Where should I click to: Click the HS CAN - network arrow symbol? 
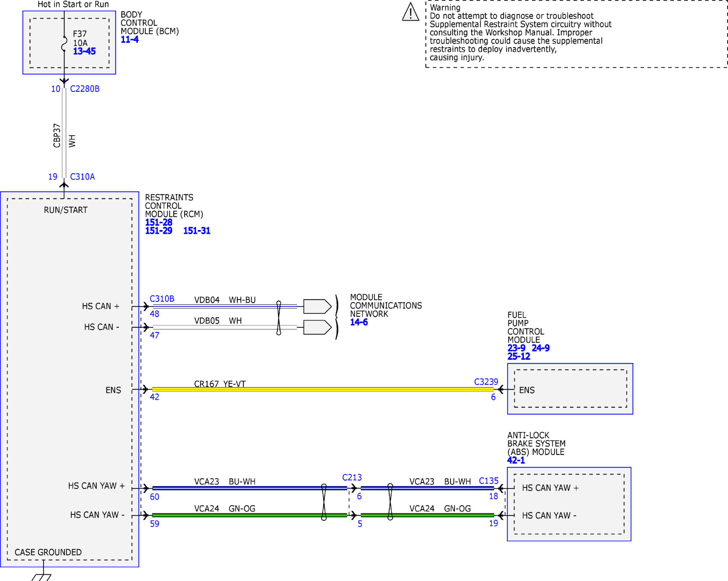pos(317,327)
